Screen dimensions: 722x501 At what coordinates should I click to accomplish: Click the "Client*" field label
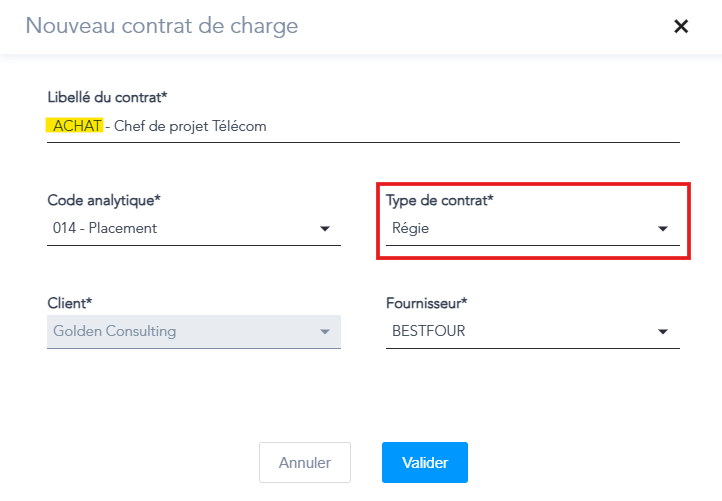coord(70,301)
